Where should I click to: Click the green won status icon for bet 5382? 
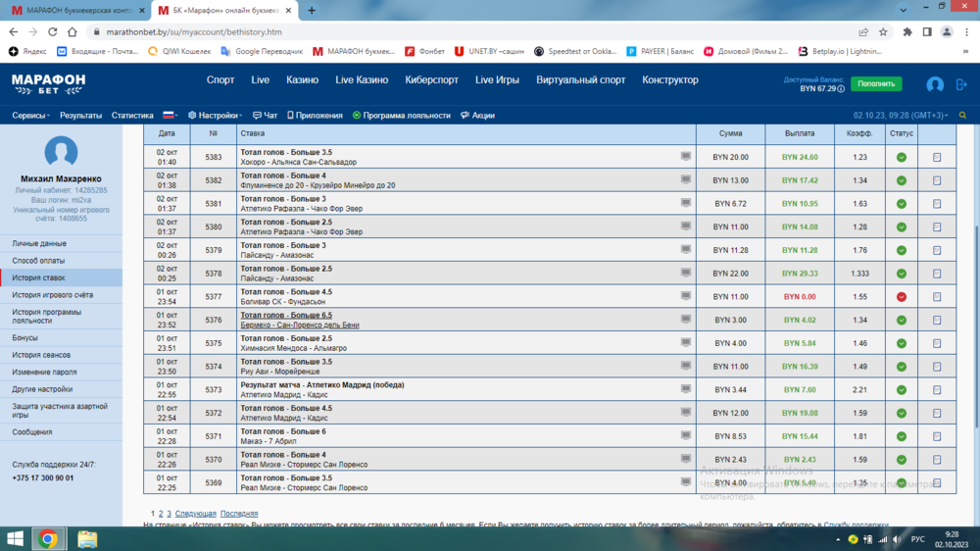click(901, 180)
